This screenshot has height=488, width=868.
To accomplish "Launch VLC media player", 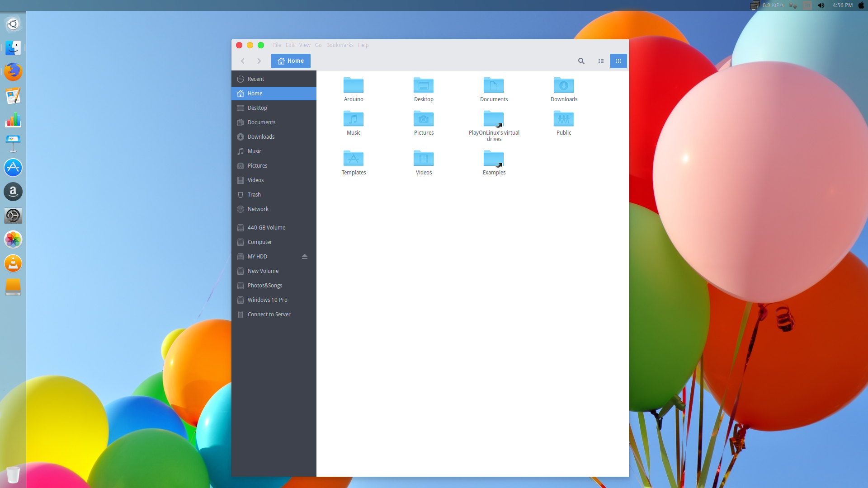I will tap(13, 263).
